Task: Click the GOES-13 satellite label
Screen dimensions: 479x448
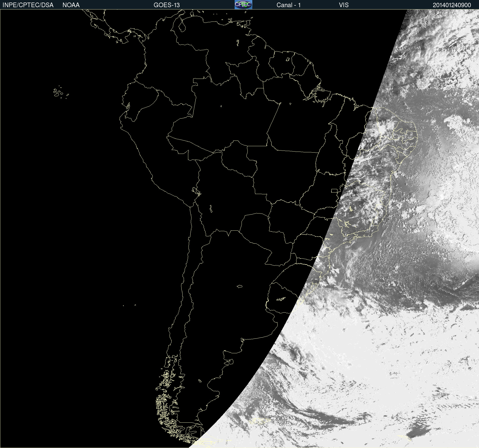Action: (166, 5)
